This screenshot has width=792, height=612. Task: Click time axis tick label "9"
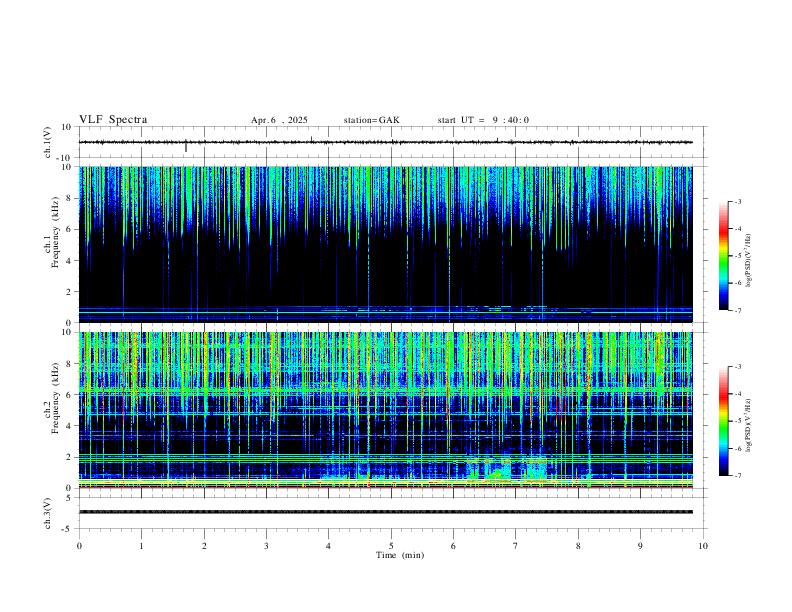click(640, 546)
